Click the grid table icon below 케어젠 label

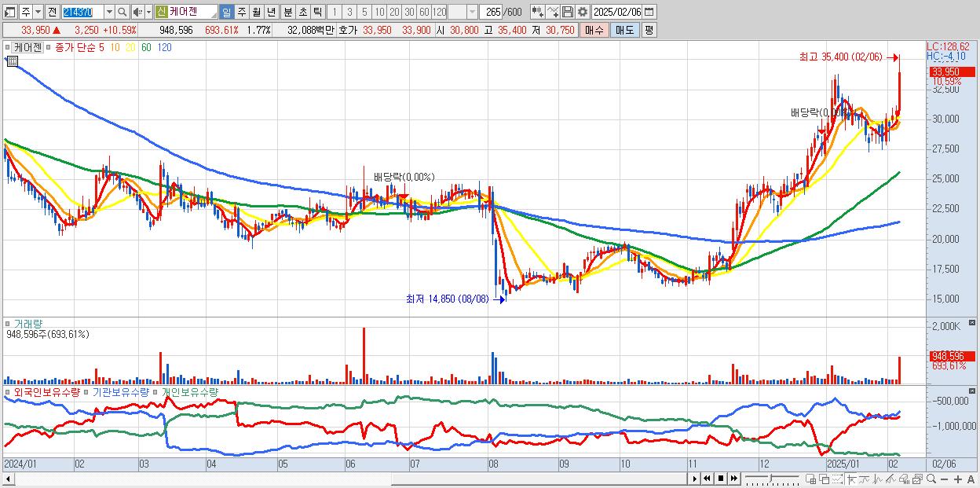point(12,61)
